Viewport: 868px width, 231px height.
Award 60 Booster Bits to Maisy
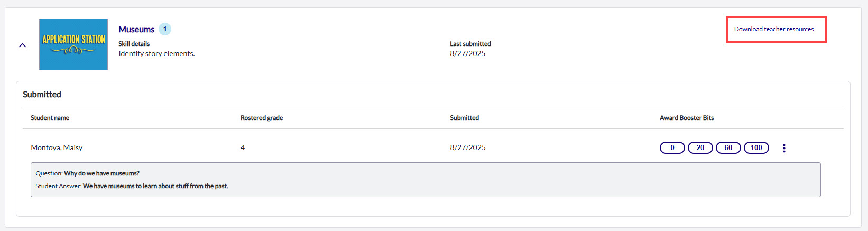[728, 148]
